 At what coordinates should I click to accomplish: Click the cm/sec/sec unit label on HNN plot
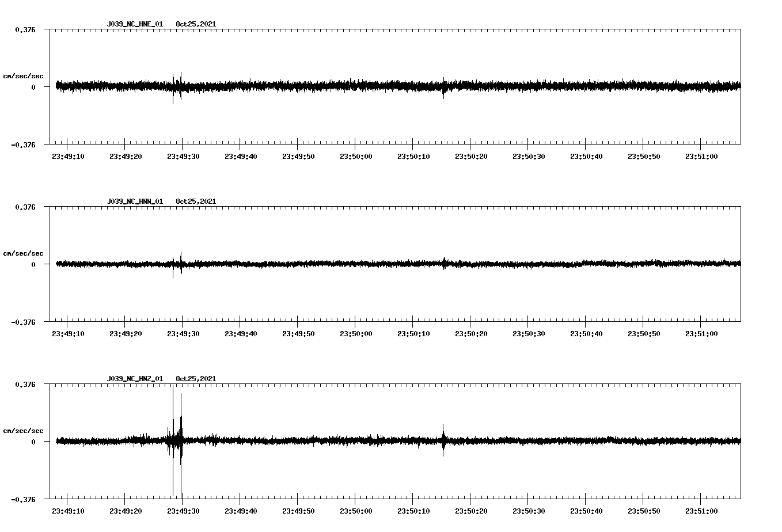click(23, 253)
